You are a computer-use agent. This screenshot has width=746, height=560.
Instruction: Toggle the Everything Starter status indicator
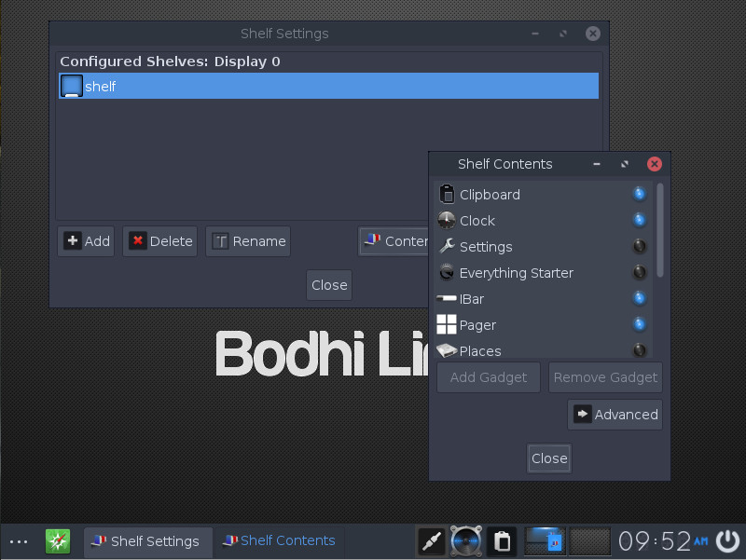[640, 272]
